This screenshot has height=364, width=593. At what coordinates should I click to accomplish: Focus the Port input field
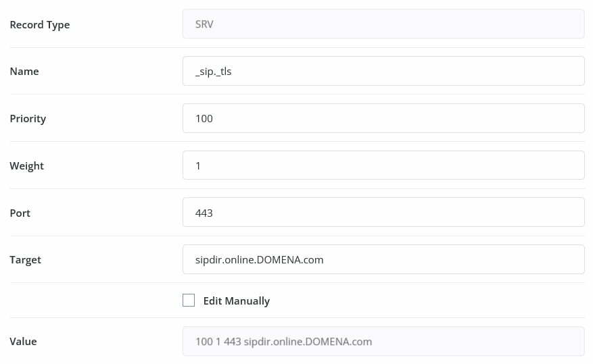383,213
